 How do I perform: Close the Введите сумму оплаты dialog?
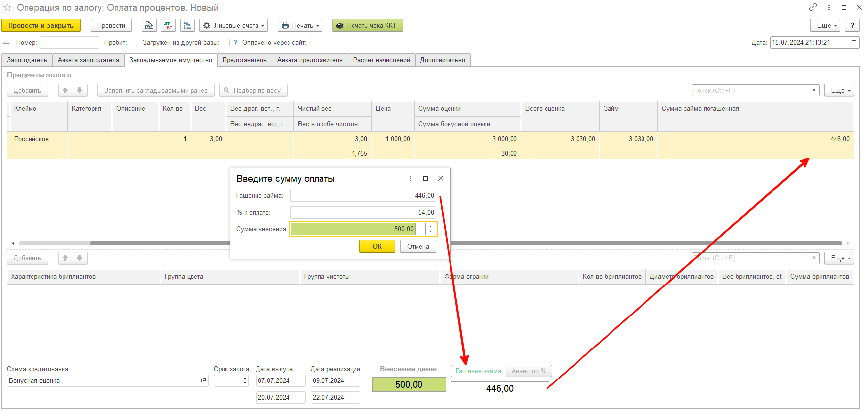click(441, 178)
